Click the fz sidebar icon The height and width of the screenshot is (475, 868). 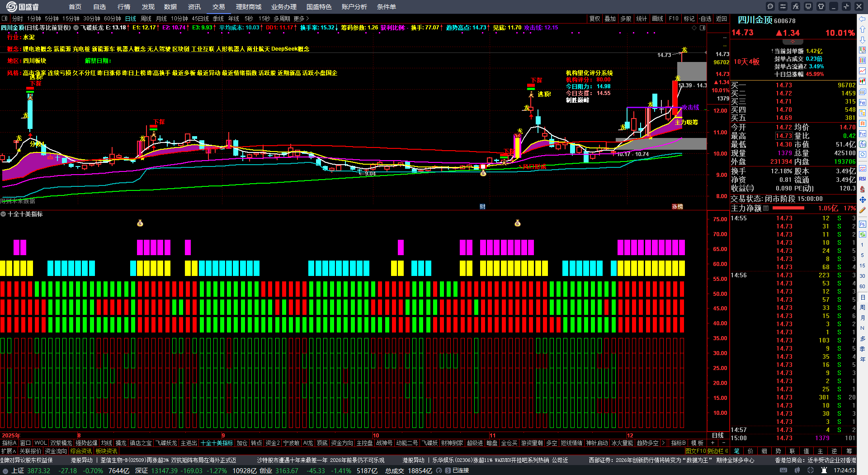[x=863, y=134]
